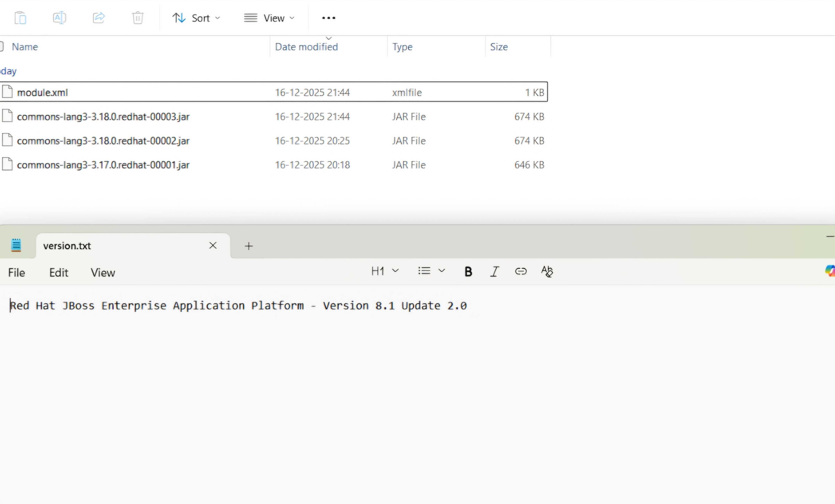Toggle Bold formatting in Notepad
The image size is (835, 504).
pyautogui.click(x=468, y=271)
